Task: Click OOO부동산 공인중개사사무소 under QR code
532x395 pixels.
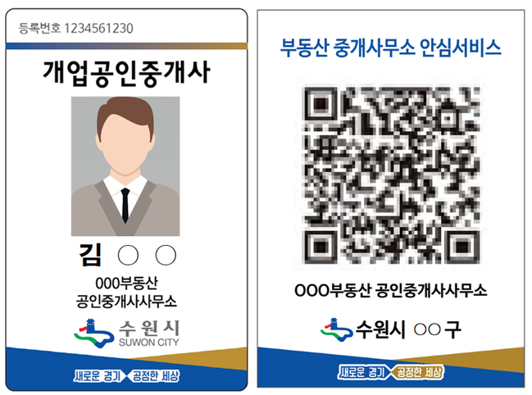Action: [391, 290]
